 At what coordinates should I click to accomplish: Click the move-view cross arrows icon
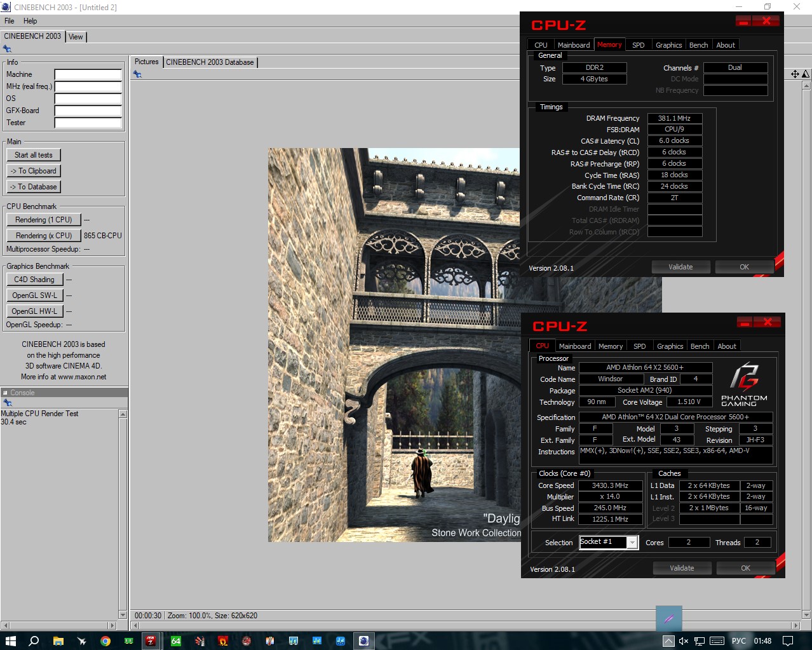795,74
